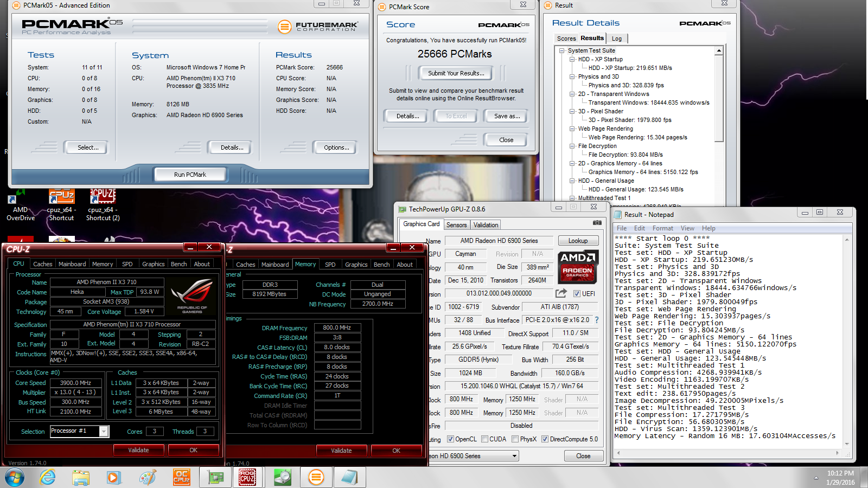The width and height of the screenshot is (868, 488).
Task: Click the Futuremark Corporation logo in PCMark05
Action: pyautogui.click(x=318, y=26)
